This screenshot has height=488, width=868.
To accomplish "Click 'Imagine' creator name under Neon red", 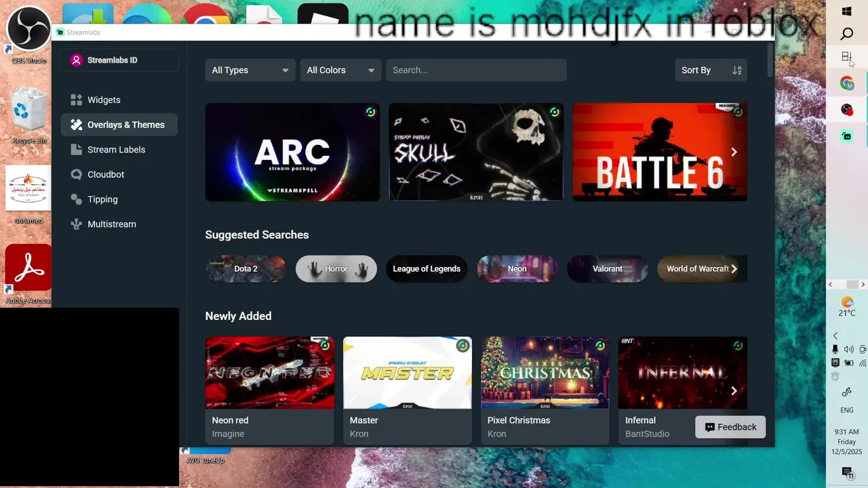I will pyautogui.click(x=228, y=434).
